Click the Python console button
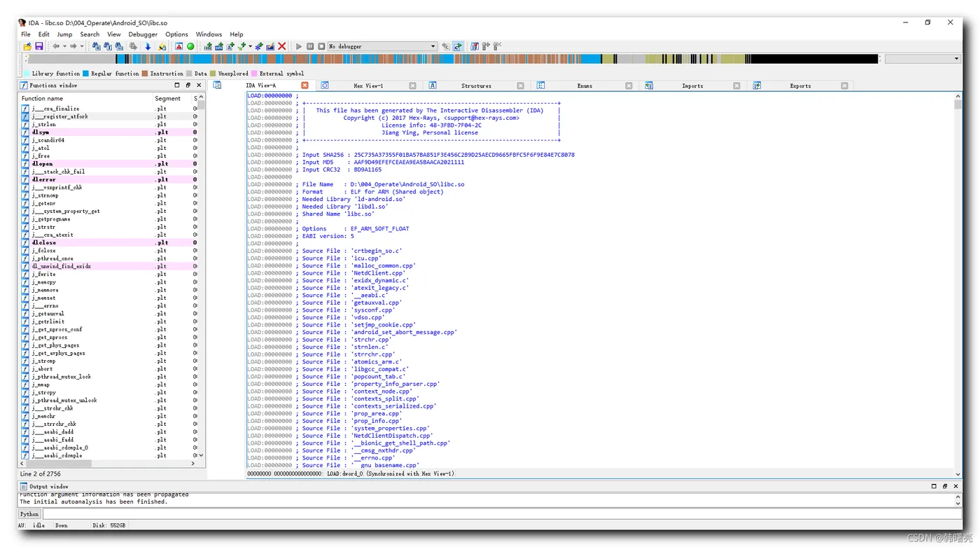Viewport: 980px width, 547px height. [x=29, y=514]
